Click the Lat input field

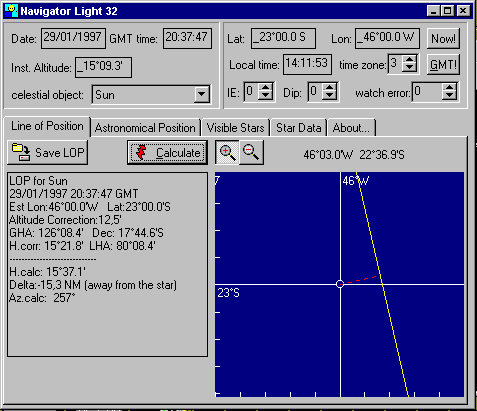(283, 38)
